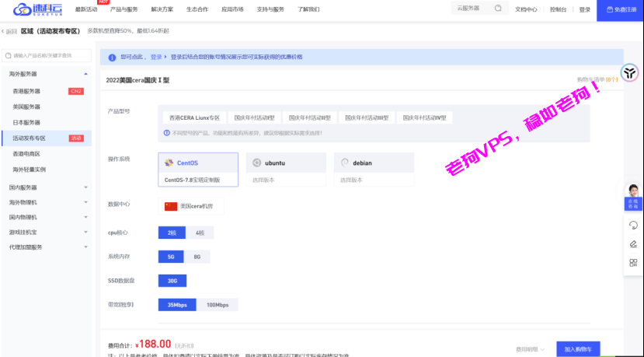The image size is (644, 357).
Task: Click 免费注册 button in header
Action: tap(620, 10)
